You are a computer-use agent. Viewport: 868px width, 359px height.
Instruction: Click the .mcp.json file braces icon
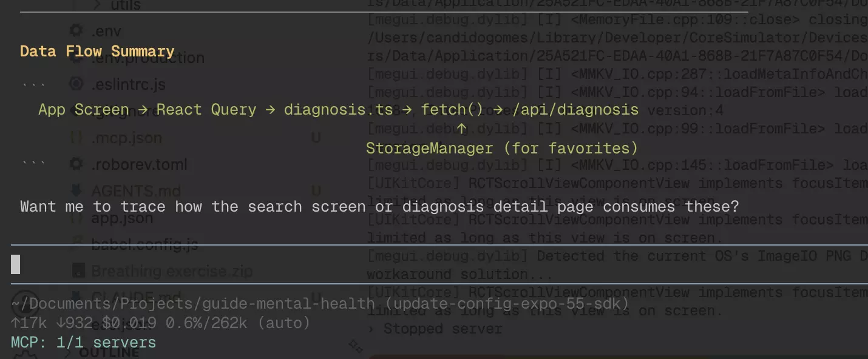(x=76, y=138)
